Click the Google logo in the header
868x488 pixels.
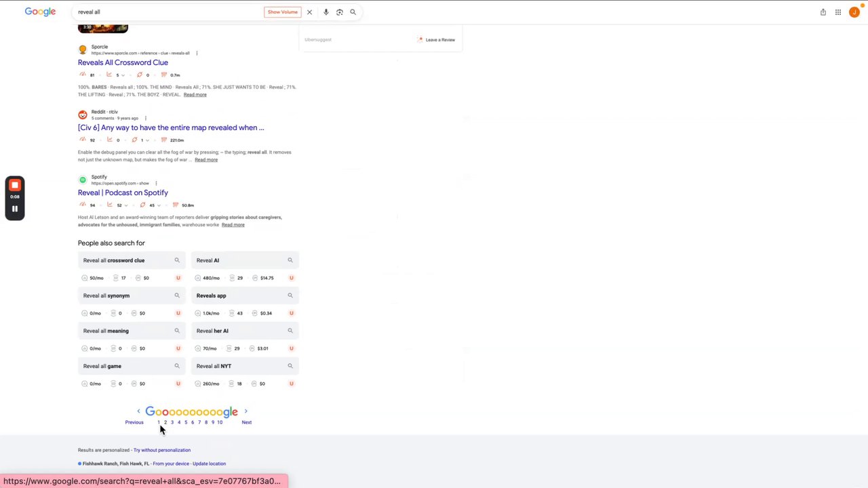click(40, 12)
